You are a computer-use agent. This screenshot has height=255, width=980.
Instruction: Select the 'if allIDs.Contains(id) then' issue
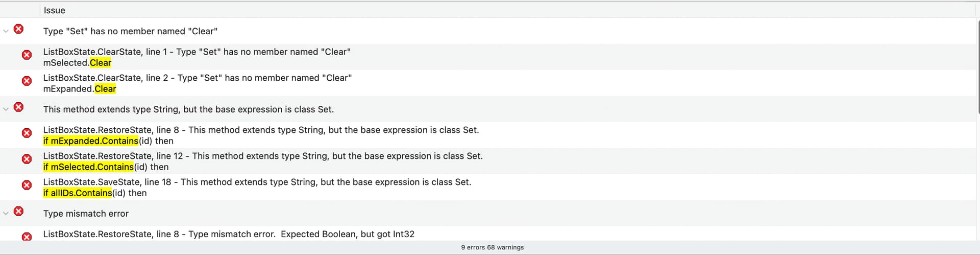490,188
